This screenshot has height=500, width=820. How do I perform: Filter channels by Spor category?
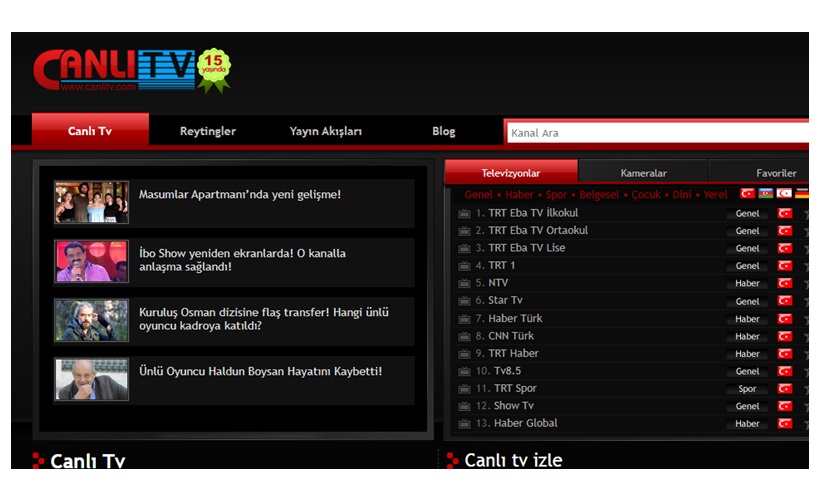pyautogui.click(x=556, y=195)
